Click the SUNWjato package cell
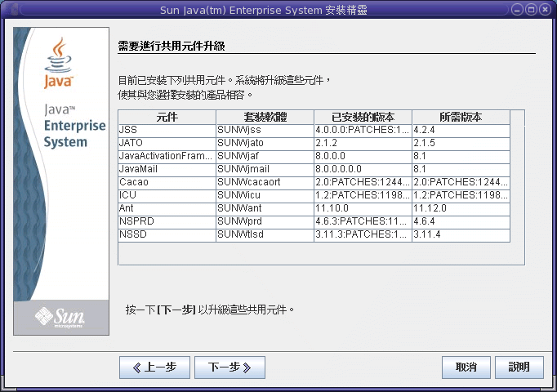This screenshot has height=392, width=557. 265,144
